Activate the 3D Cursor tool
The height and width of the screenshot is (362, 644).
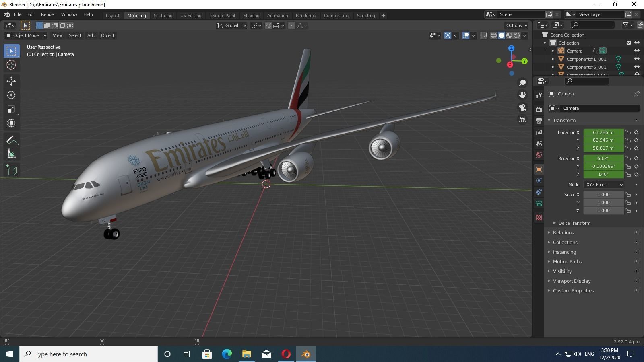tap(11, 65)
